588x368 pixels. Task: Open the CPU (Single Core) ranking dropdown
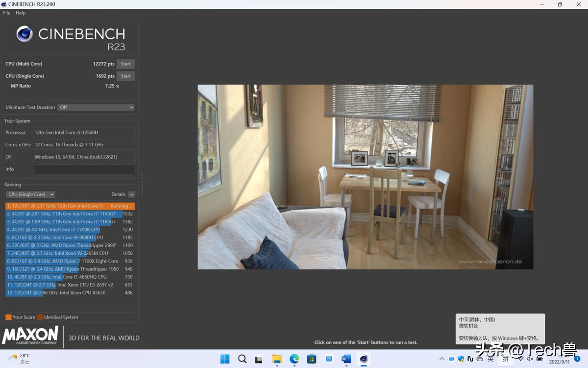[30, 194]
